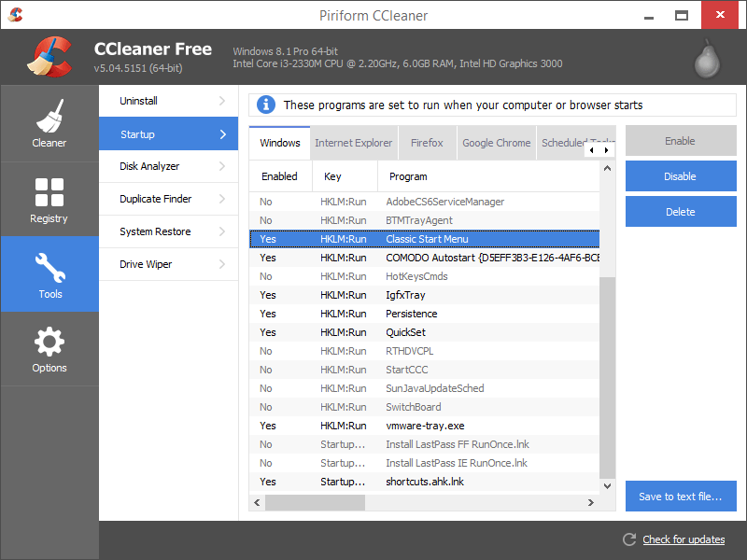Open the Disk Analyzer section
Viewport: 747px width, 560px height.
point(168,166)
